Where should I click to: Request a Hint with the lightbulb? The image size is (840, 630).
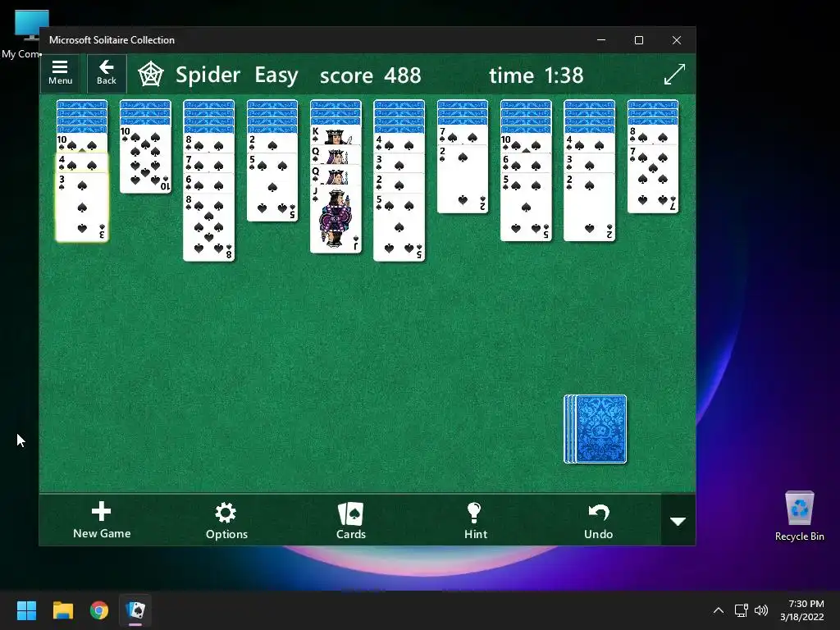click(475, 520)
